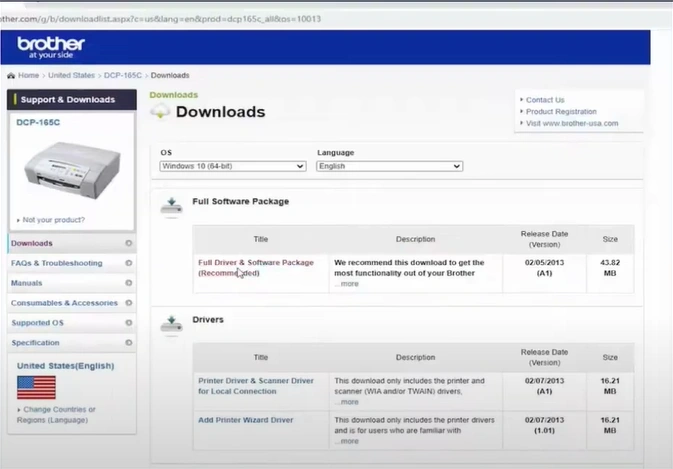
Task: Click the arrow icon beside FAQs & Troubleshooting
Action: (x=128, y=263)
